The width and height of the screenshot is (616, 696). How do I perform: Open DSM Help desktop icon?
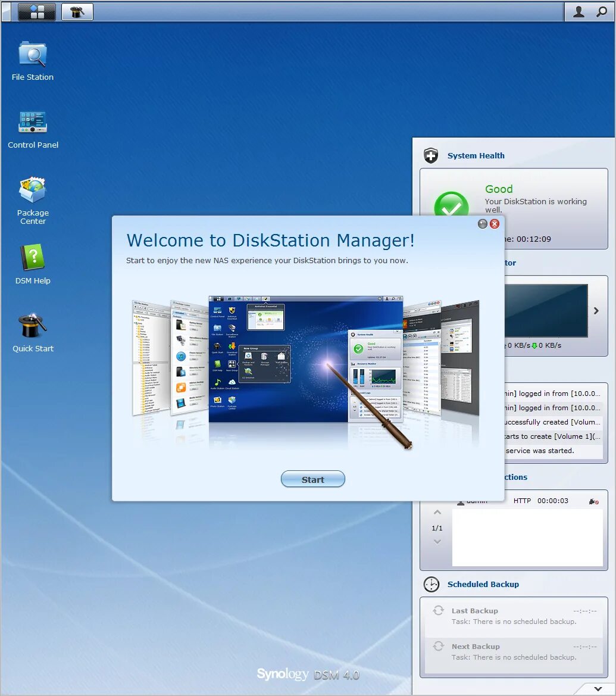(x=33, y=264)
